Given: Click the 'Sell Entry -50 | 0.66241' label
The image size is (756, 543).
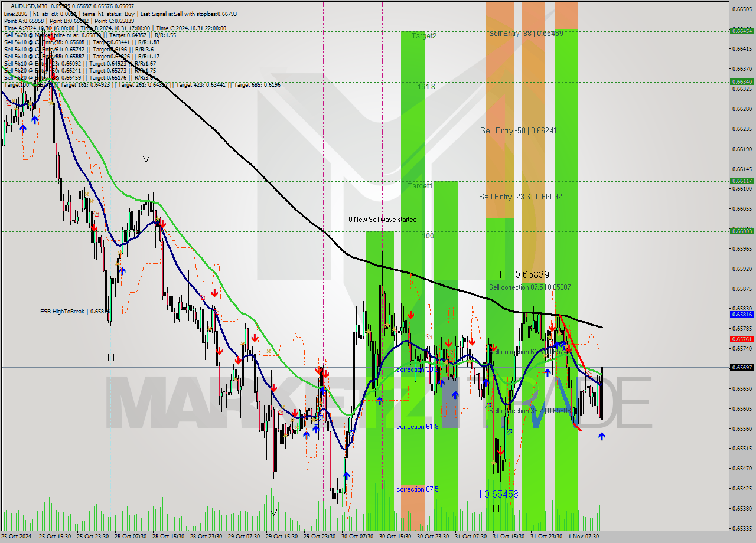Looking at the screenshot, I should click(518, 130).
